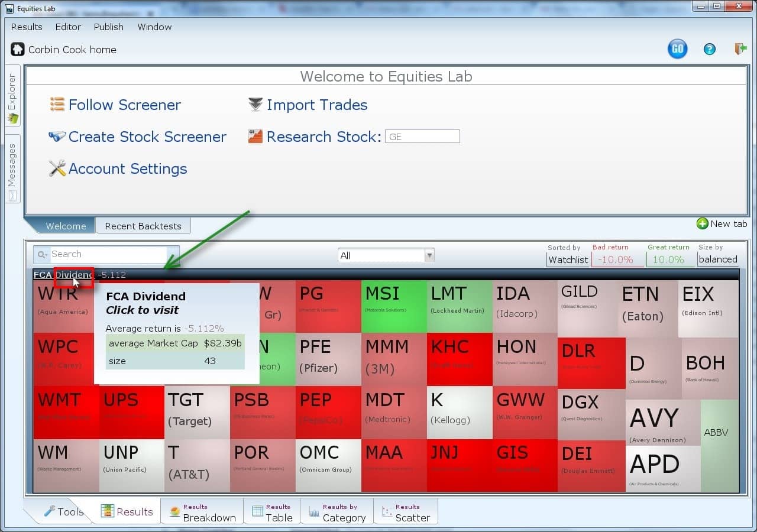Image resolution: width=757 pixels, height=532 pixels.
Task: Click the Research Stock ticker input field
Action: coord(422,137)
